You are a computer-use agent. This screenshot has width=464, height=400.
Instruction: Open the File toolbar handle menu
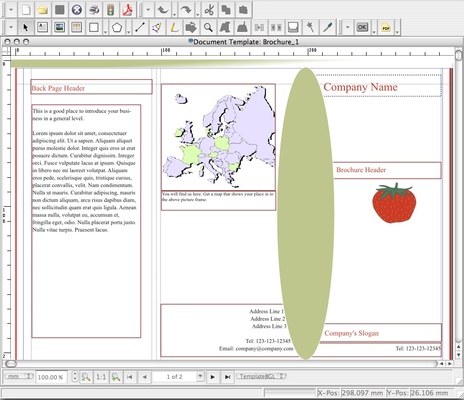11,10
